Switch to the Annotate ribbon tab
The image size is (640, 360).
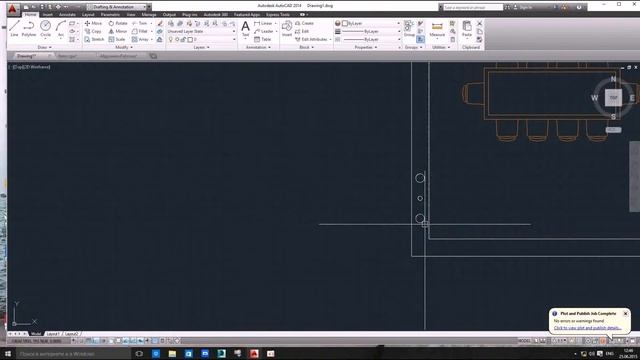pos(67,15)
